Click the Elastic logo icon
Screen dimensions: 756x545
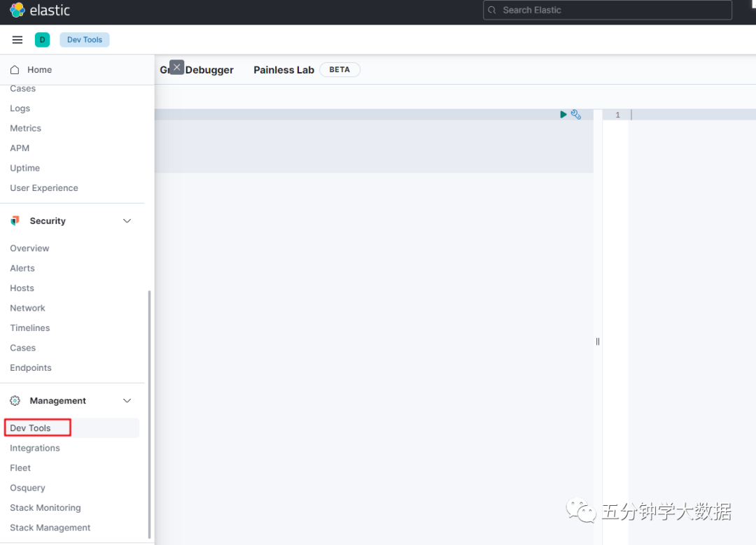[x=17, y=10]
